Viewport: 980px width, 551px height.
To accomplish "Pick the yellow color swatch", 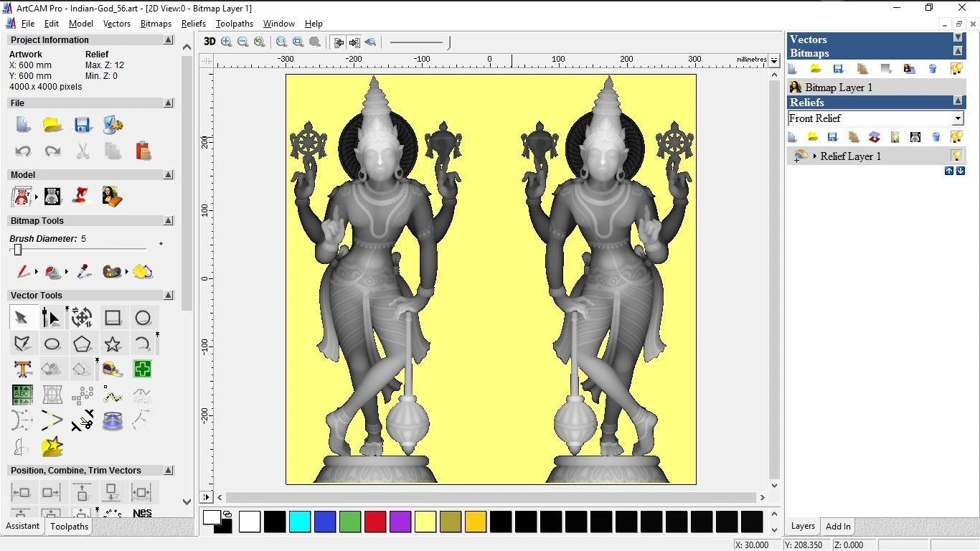I will [425, 522].
